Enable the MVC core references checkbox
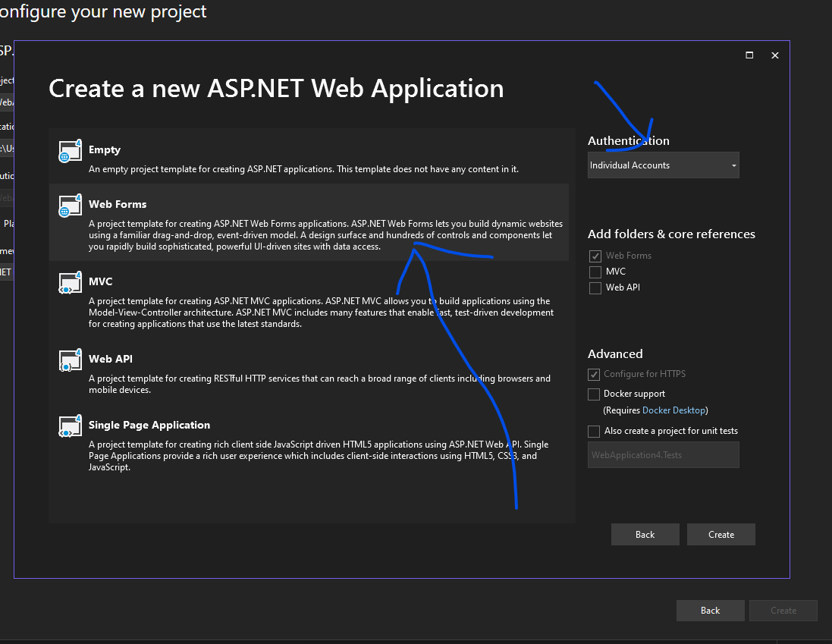Viewport: 832px width, 644px height. coord(595,272)
